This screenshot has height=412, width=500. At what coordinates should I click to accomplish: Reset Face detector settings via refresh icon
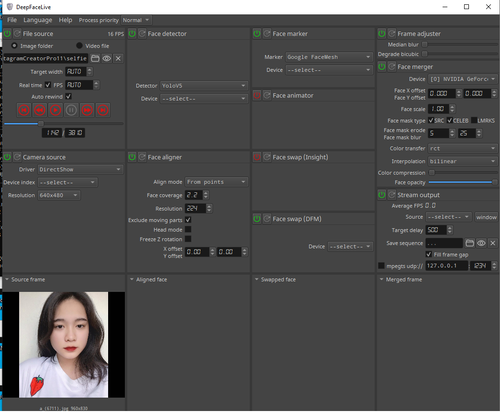pos(142,34)
